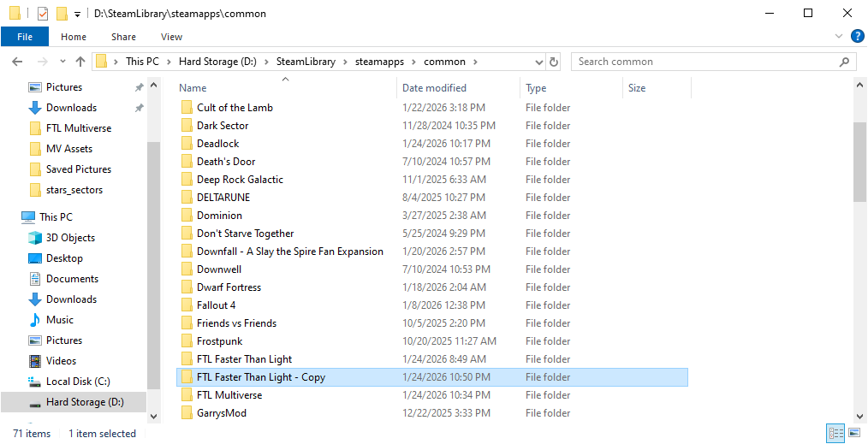
Task: Click the Forward navigation arrow
Action: click(x=42, y=62)
